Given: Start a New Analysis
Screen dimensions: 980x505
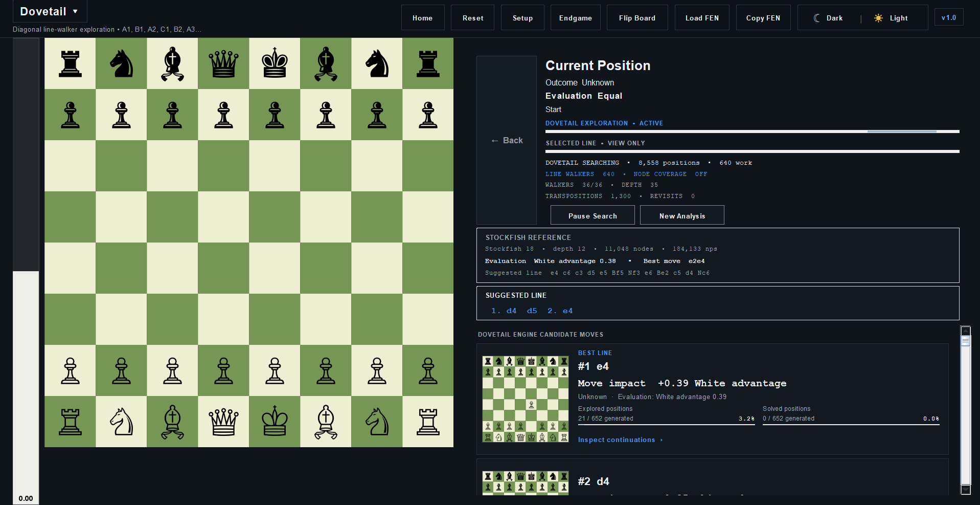Looking at the screenshot, I should point(682,215).
